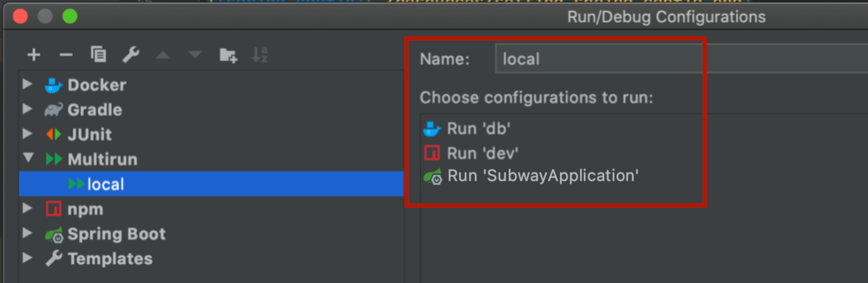Screen dimensions: 868x283
Task: Expand the Gradle tree node
Action: point(28,109)
